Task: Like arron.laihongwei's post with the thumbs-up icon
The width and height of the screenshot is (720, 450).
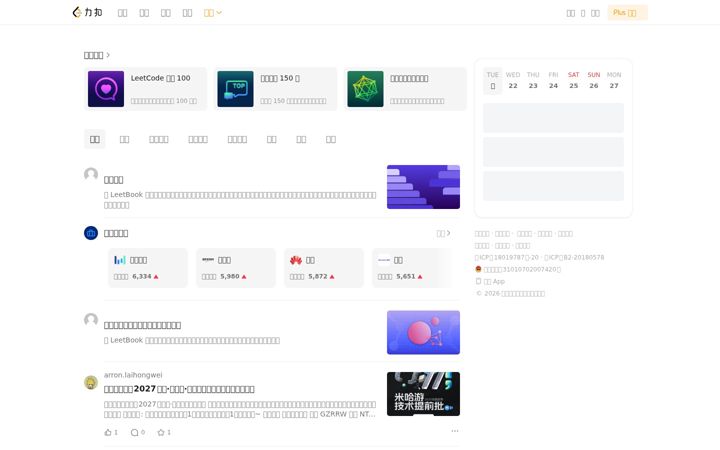Action: pos(108,432)
